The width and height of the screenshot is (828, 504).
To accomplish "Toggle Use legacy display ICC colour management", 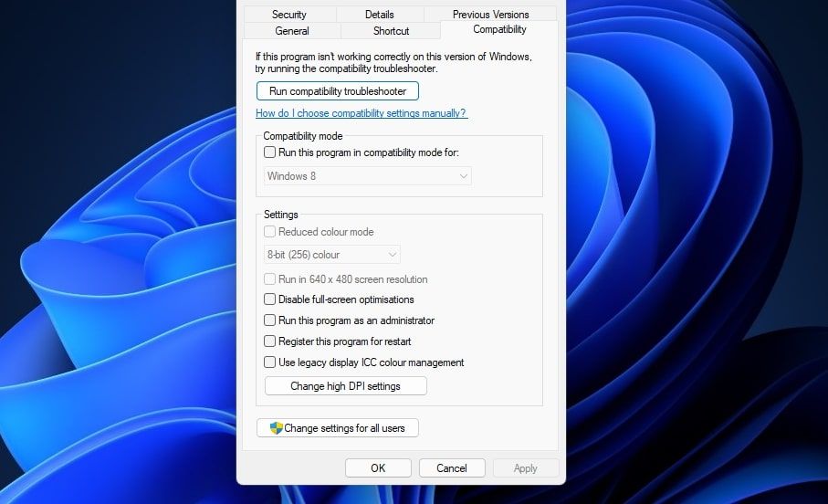I will click(270, 362).
